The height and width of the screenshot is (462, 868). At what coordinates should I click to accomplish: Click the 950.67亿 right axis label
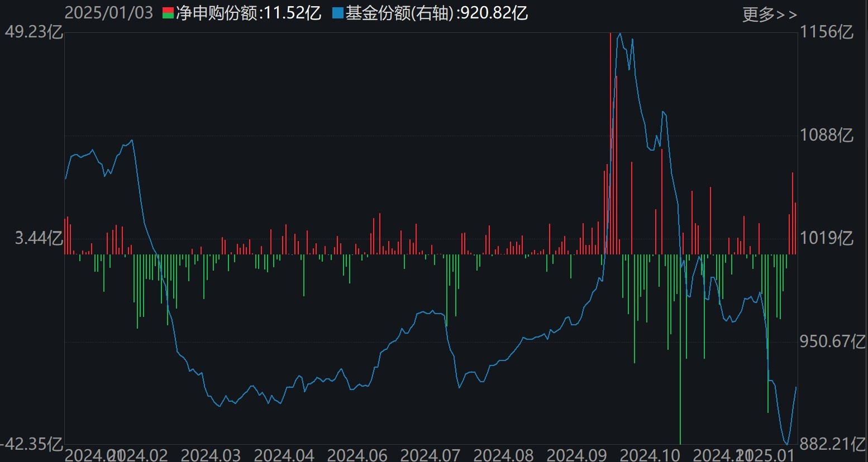coord(832,341)
